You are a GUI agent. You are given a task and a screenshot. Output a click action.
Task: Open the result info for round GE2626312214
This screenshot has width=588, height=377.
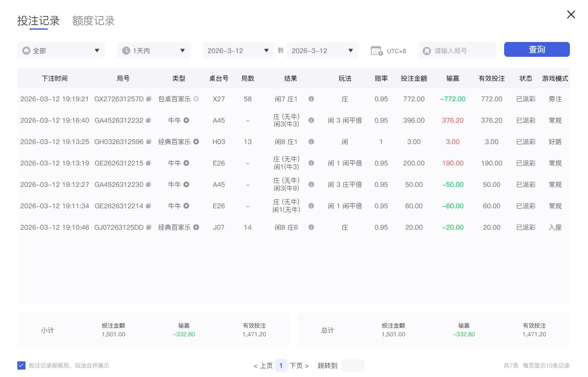point(311,206)
